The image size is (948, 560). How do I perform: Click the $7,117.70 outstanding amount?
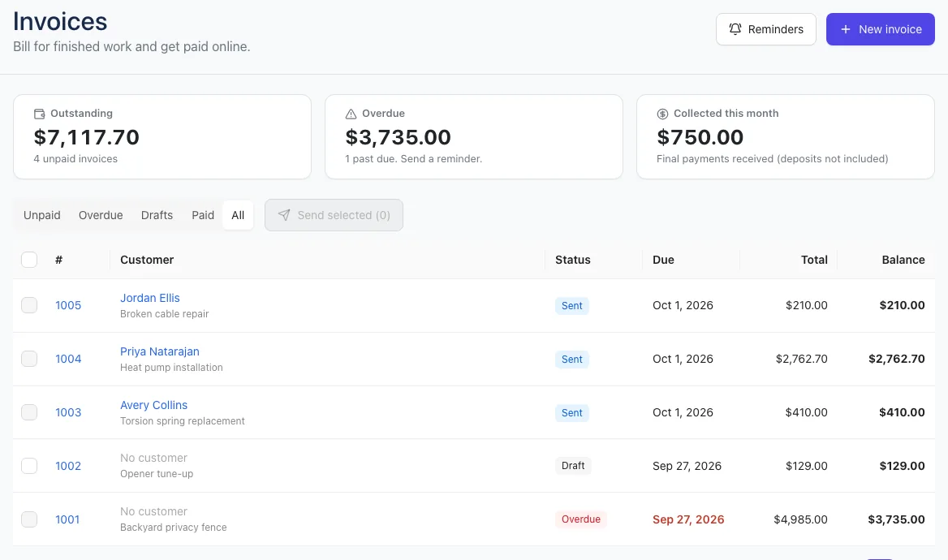[87, 137]
